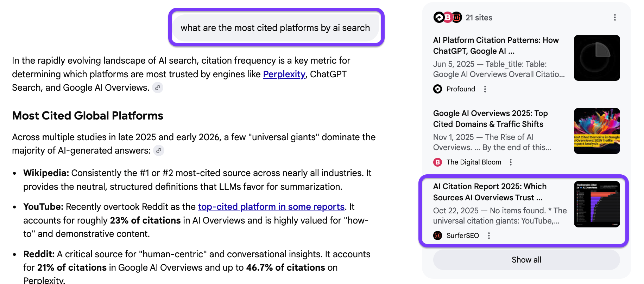The image size is (644, 284).
Task: Open the SurferSEO result three-dot menu
Action: click(489, 236)
